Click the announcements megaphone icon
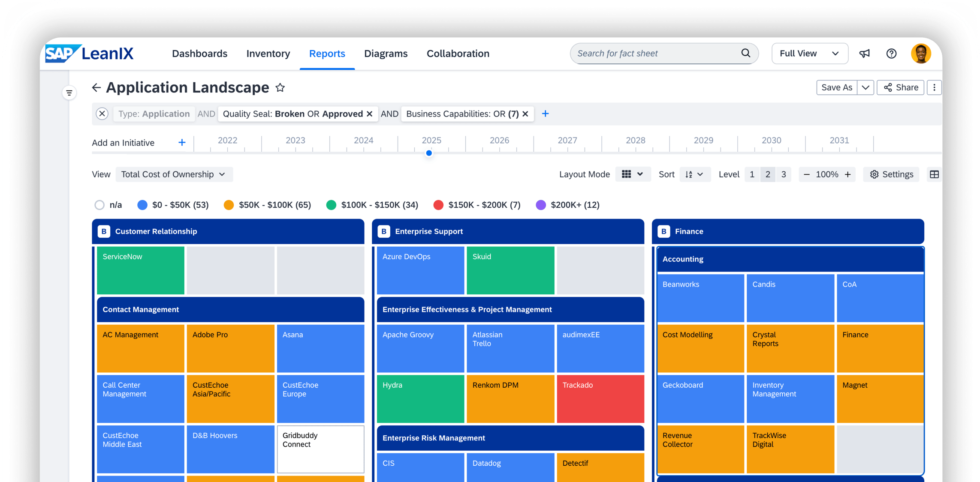This screenshot has width=980, height=482. coord(864,54)
